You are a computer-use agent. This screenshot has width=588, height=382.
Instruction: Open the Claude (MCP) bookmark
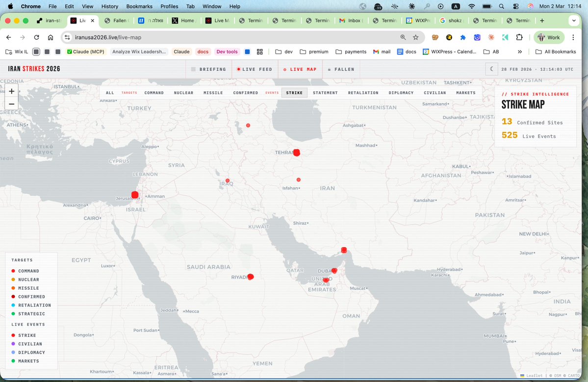click(85, 51)
